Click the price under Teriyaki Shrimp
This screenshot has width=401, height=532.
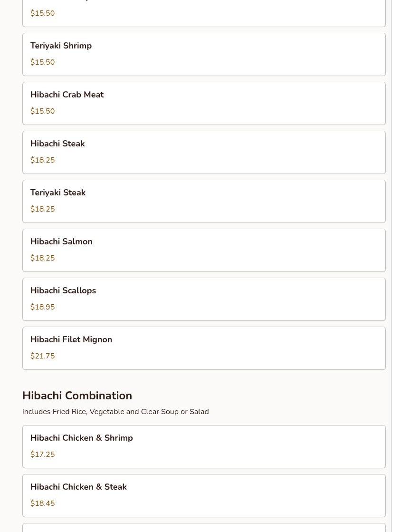click(42, 62)
